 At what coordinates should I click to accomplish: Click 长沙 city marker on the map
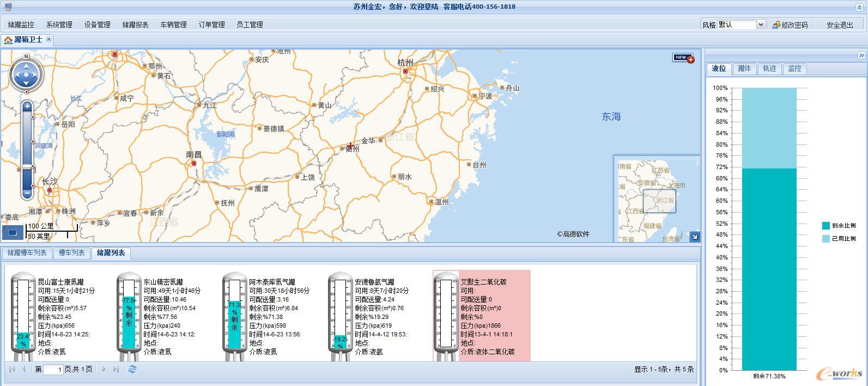tap(50, 190)
